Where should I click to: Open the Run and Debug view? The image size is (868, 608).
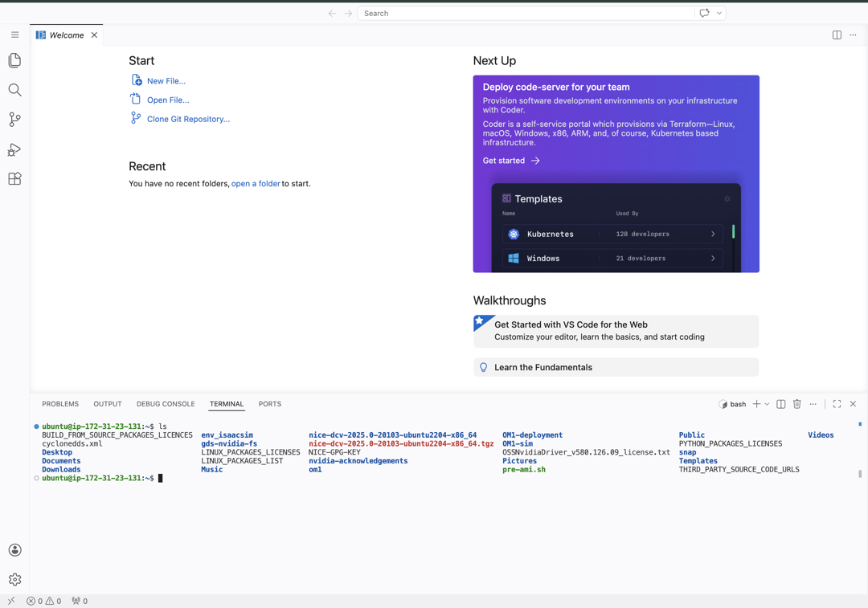(15, 149)
